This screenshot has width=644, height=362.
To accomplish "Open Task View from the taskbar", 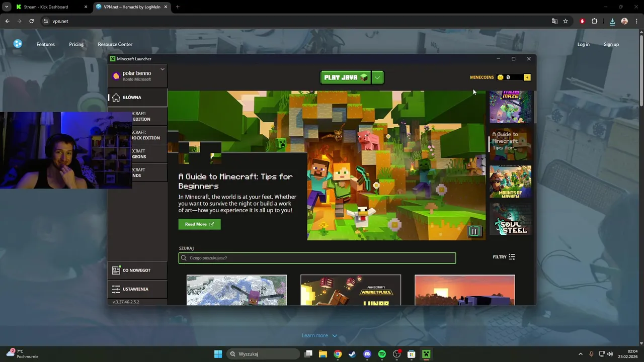I will [308, 354].
